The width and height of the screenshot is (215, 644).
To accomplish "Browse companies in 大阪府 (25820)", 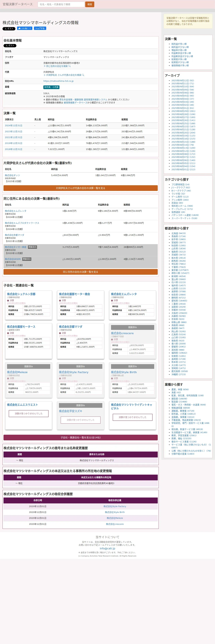I will pos(179,313).
